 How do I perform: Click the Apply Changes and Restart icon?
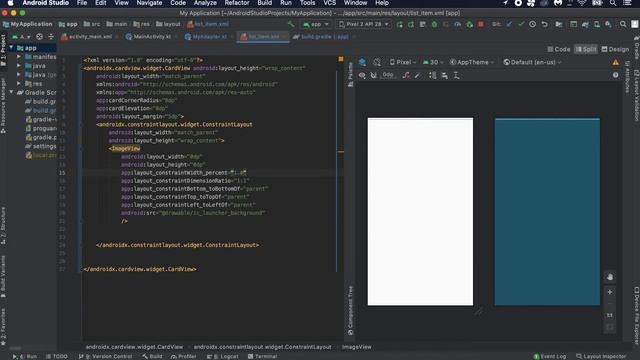[400, 24]
